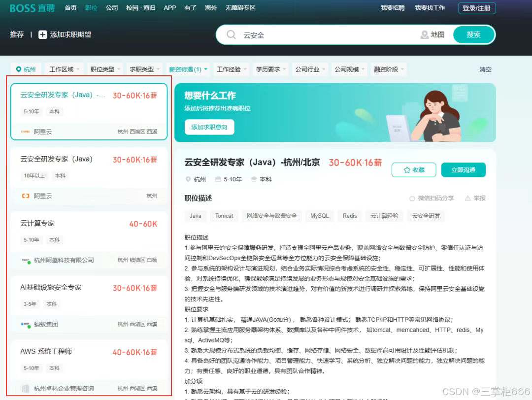Click the 立即沟通 button

coord(463,170)
